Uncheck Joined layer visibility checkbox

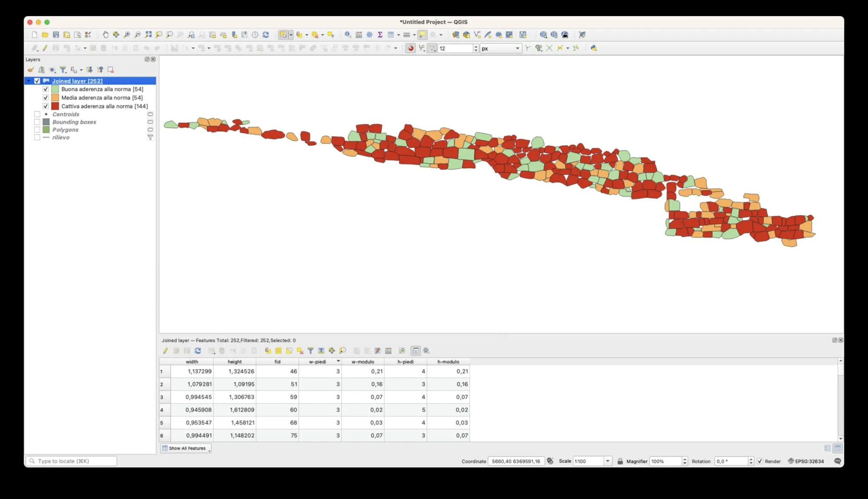pyautogui.click(x=37, y=81)
